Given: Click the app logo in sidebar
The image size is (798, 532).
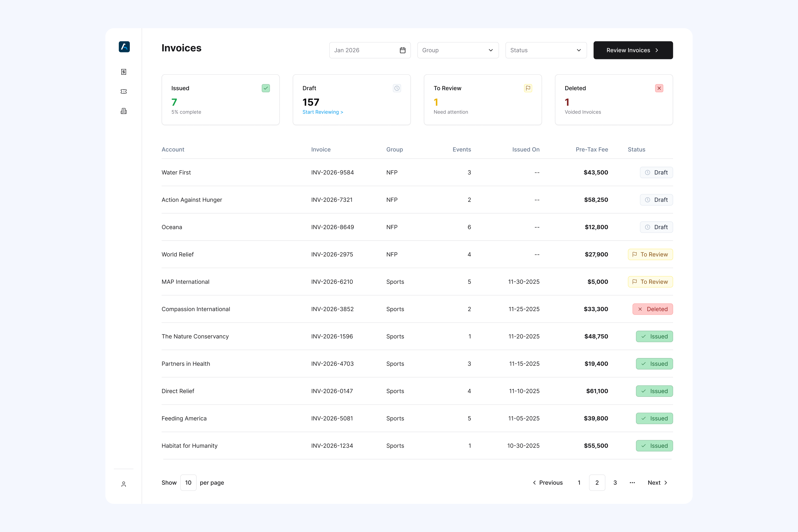Looking at the screenshot, I should (x=124, y=47).
